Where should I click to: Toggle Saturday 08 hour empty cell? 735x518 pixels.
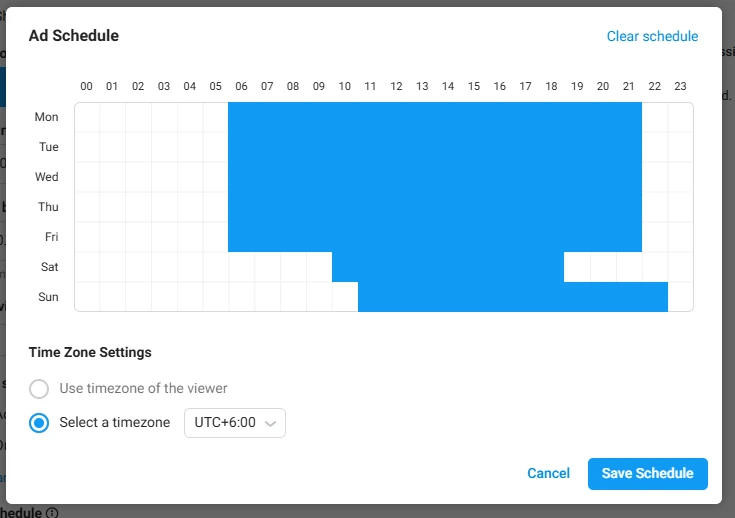pos(293,267)
